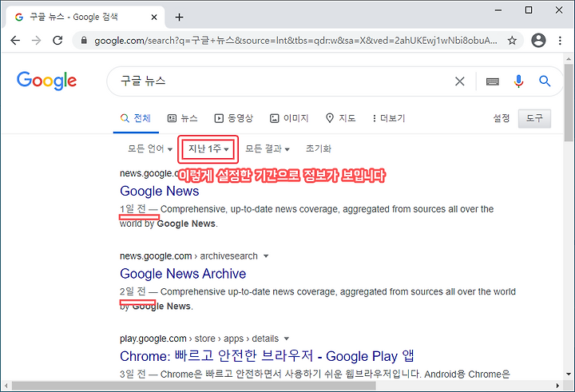This screenshot has height=392, width=575.
Task: Click the news.google.com › archivesearch URL text
Action: coord(188,256)
